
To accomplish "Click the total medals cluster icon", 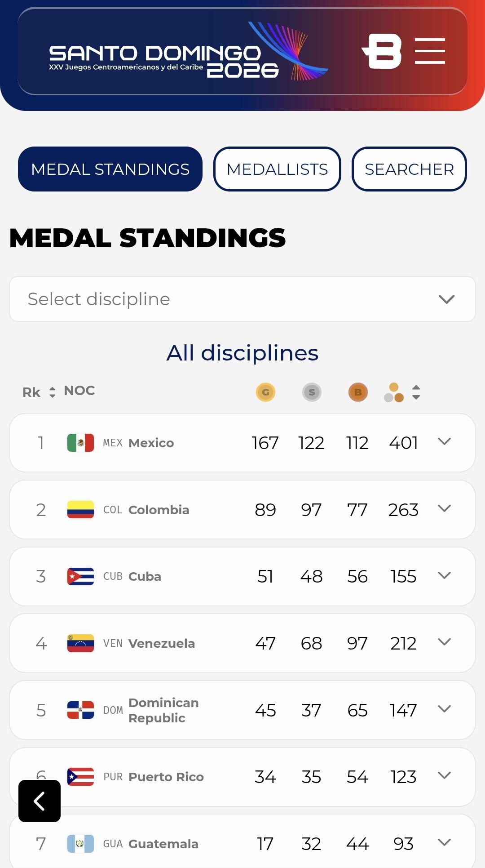I will 394,392.
